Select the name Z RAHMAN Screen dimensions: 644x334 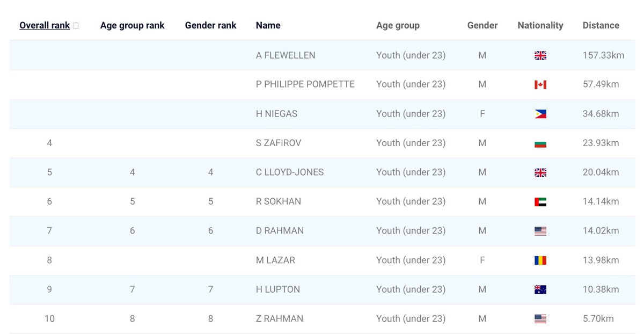point(280,318)
